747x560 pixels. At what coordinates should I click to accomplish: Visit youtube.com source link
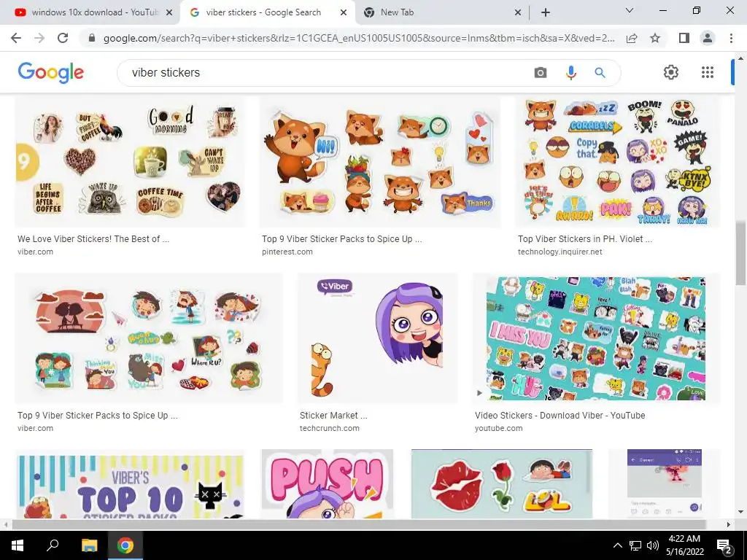coord(498,428)
